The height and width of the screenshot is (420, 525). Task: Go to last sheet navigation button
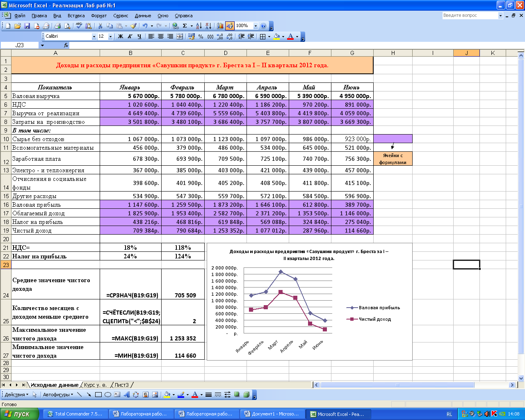coord(23,385)
